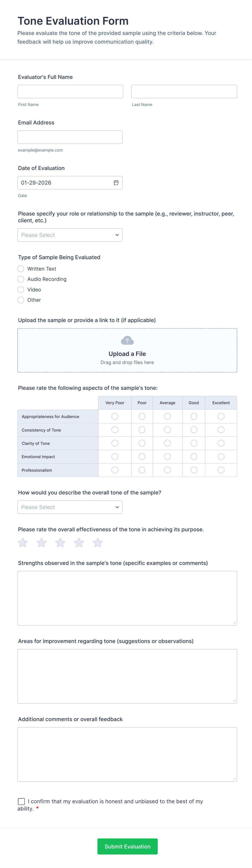252x868 pixels.
Task: Choose the third star rating
Action: (x=60, y=542)
